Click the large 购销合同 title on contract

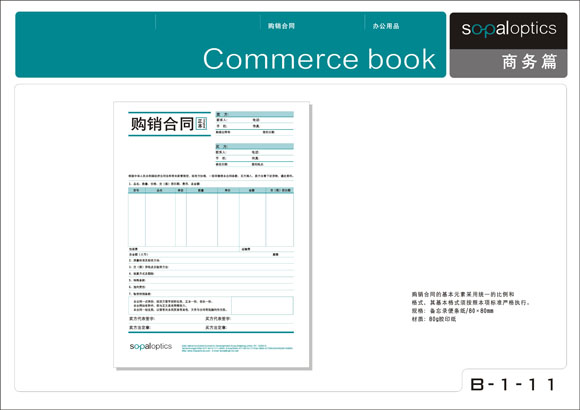[x=162, y=124]
